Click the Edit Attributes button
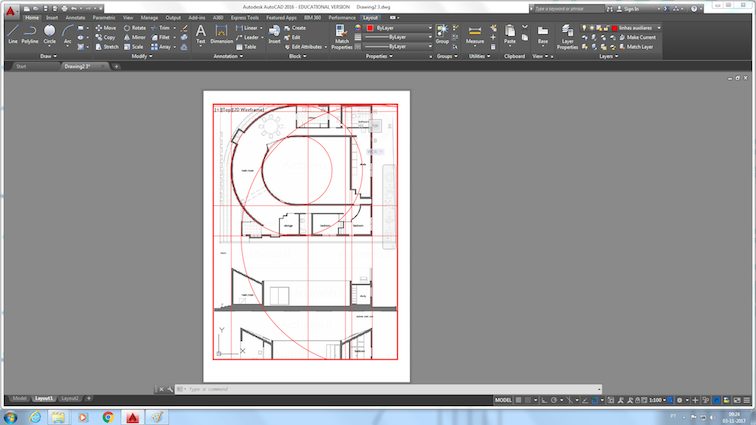The width and height of the screenshot is (756, 425). 304,47
